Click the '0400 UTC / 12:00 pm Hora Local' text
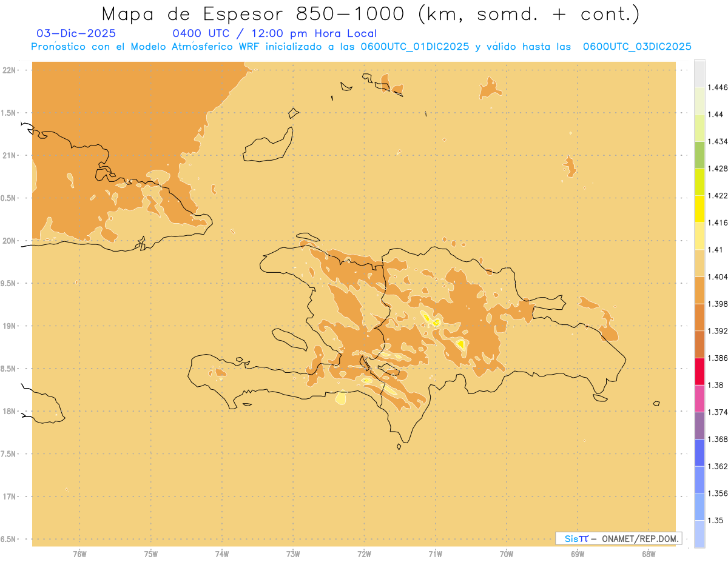This screenshot has width=728, height=562. pos(274,33)
